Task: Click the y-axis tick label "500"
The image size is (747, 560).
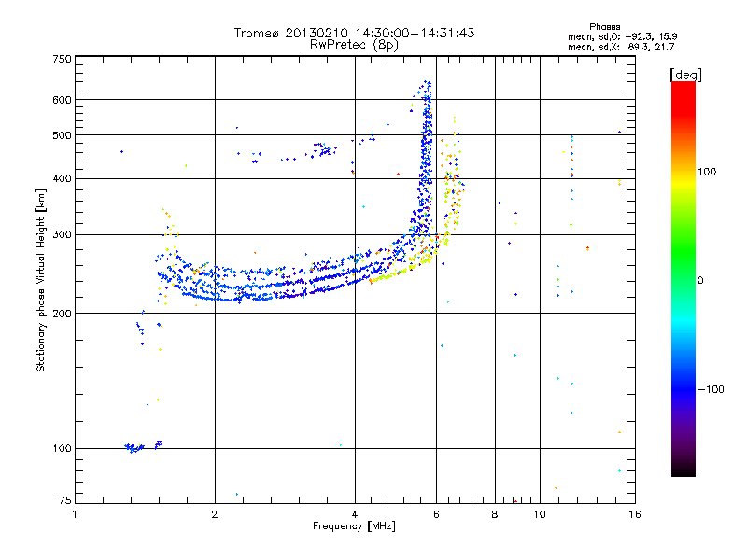Action: 62,135
